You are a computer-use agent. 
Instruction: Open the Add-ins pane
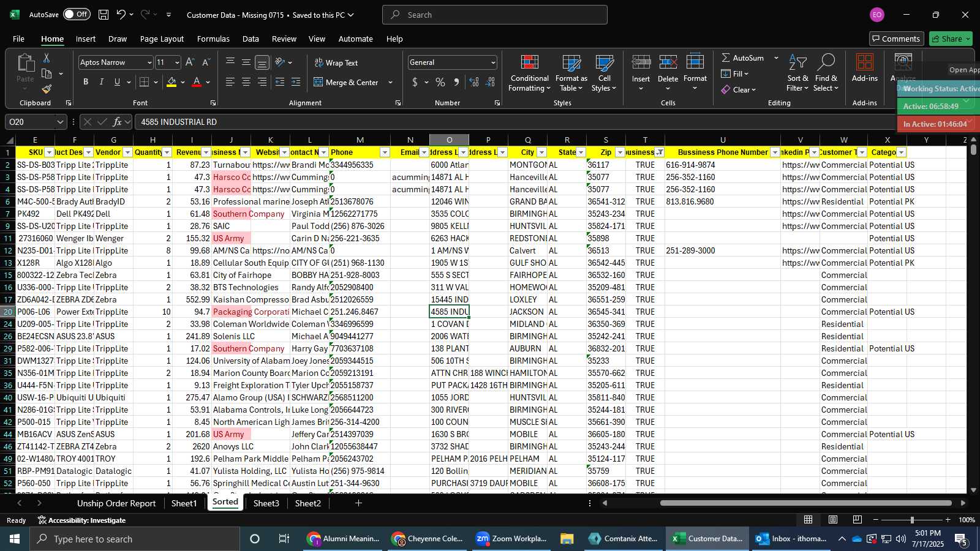point(864,69)
